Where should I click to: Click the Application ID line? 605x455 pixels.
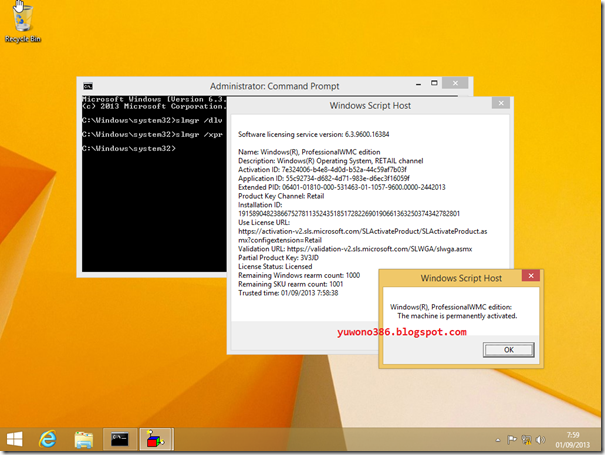tap(324, 179)
